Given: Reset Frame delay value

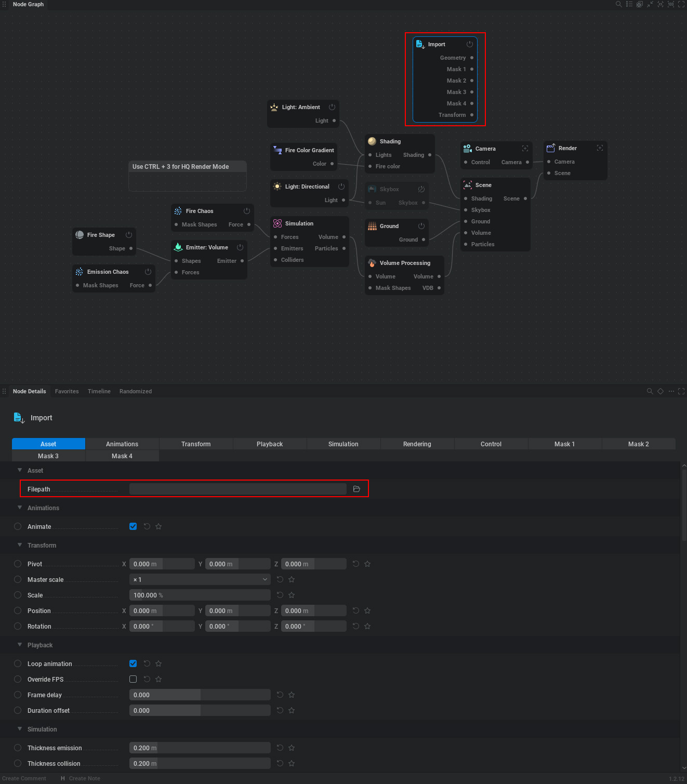Looking at the screenshot, I should tap(280, 695).
